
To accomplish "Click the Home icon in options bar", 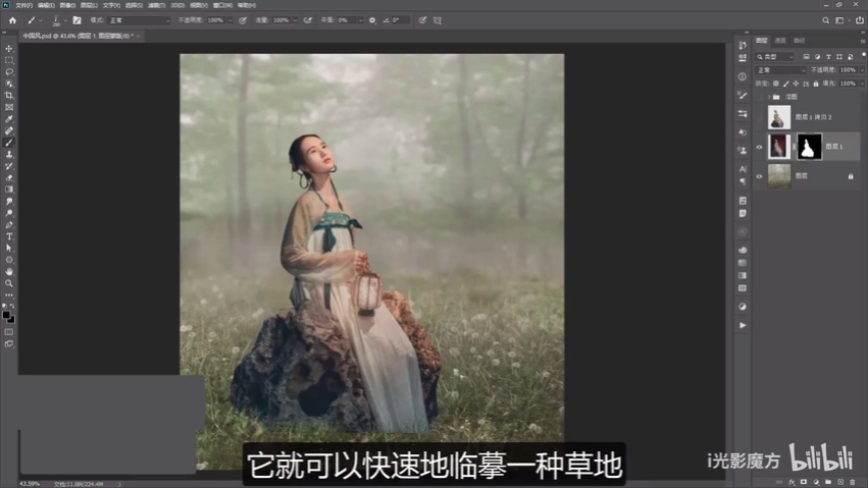I will [x=12, y=20].
